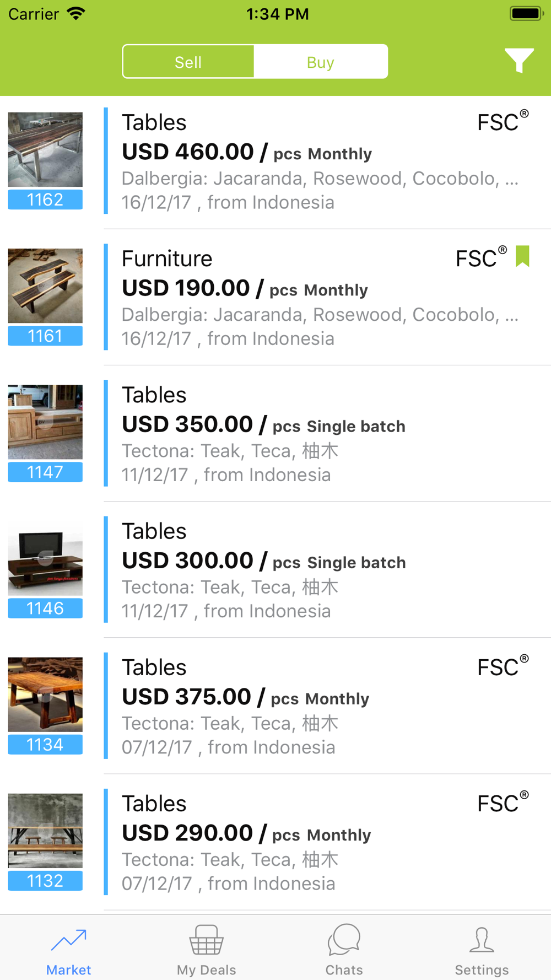Open thumbnail of listing 1132
This screenshot has width=551, height=980.
point(45,831)
